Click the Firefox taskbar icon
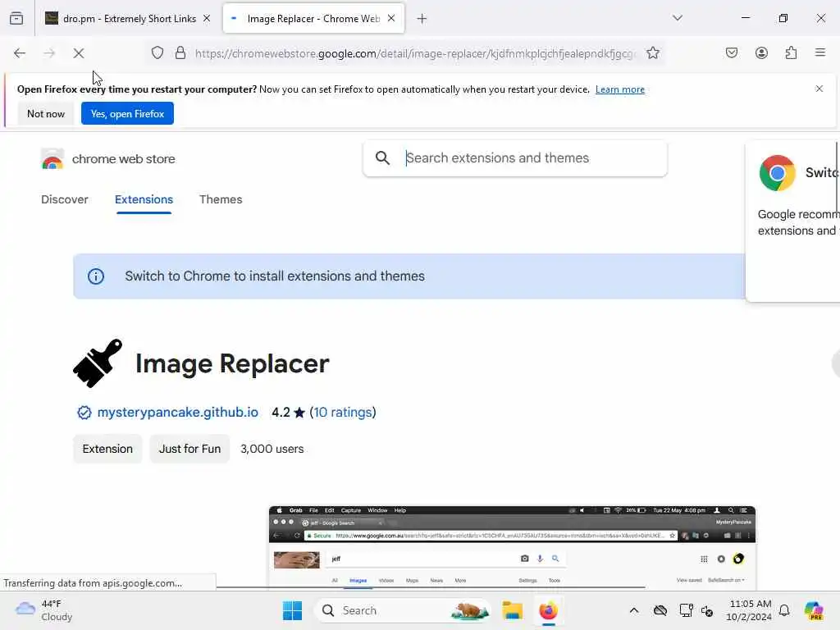The height and width of the screenshot is (630, 840). click(x=548, y=610)
